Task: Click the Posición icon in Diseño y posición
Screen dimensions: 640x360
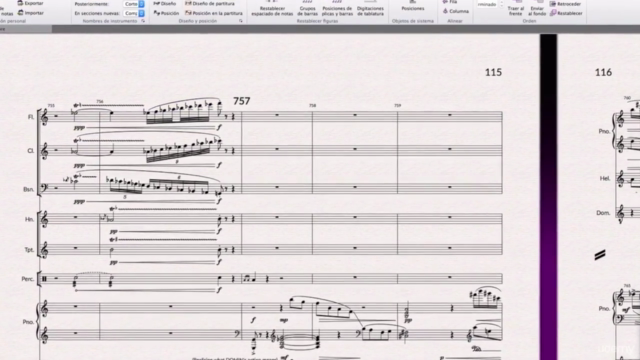Action: [156, 13]
